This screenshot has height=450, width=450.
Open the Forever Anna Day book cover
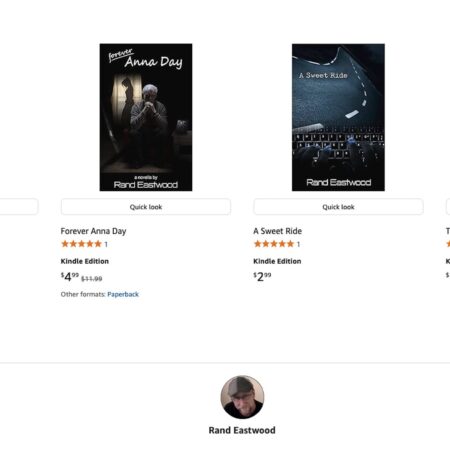pyautogui.click(x=146, y=117)
